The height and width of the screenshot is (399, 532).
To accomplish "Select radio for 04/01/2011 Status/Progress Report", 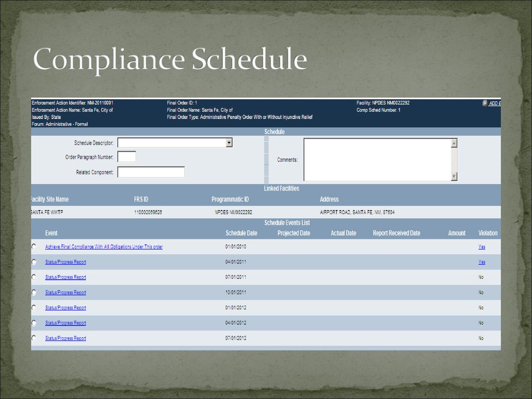I will (x=34, y=262).
